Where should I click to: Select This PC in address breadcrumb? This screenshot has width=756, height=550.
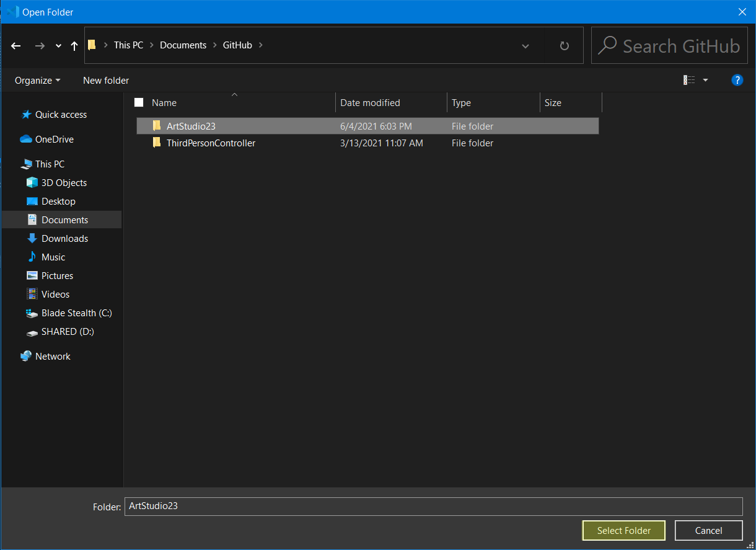pos(128,45)
